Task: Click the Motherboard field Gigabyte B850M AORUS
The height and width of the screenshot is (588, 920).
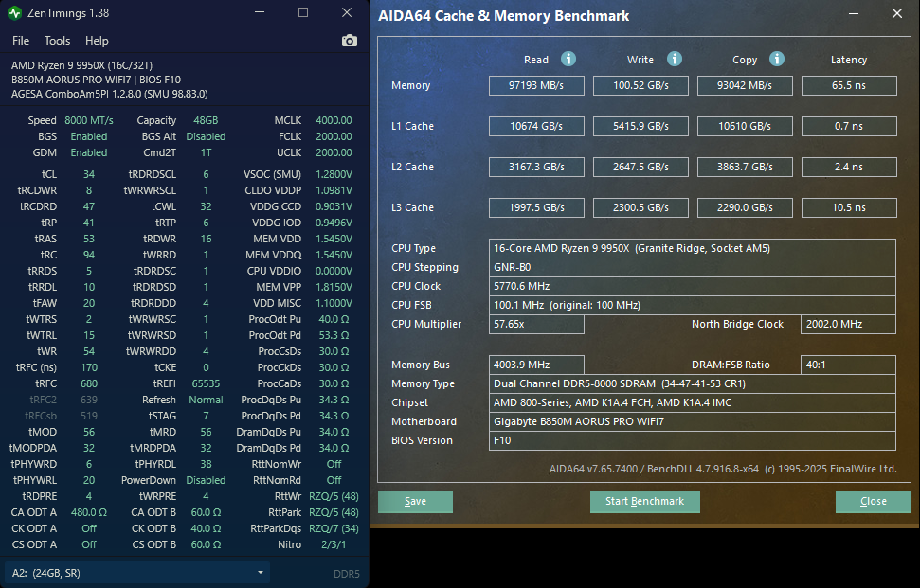Action: 693,421
